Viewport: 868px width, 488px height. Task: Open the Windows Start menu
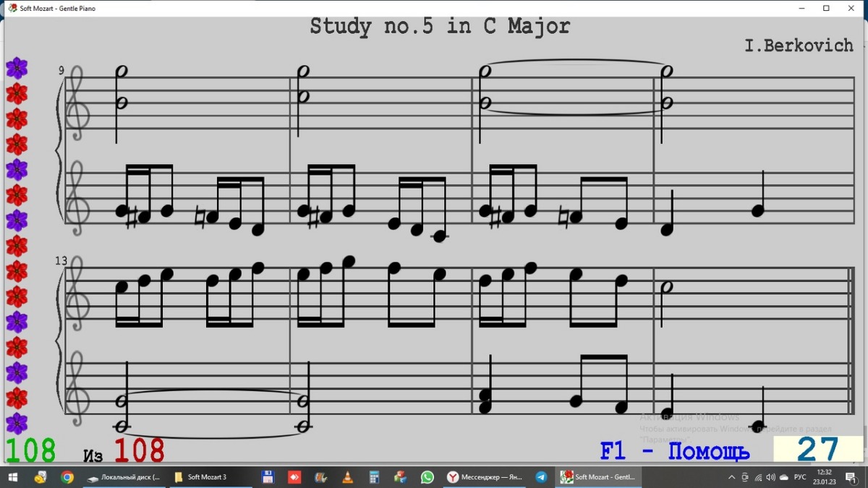14,477
